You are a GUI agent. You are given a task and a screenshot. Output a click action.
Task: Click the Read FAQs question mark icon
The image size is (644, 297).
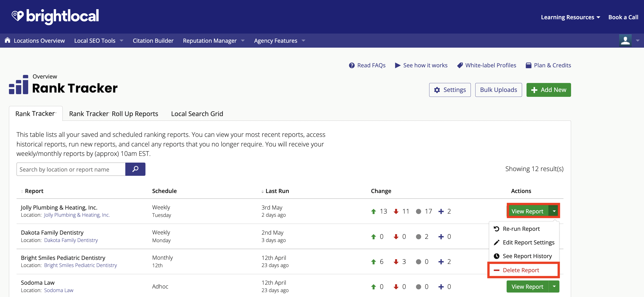tap(352, 66)
